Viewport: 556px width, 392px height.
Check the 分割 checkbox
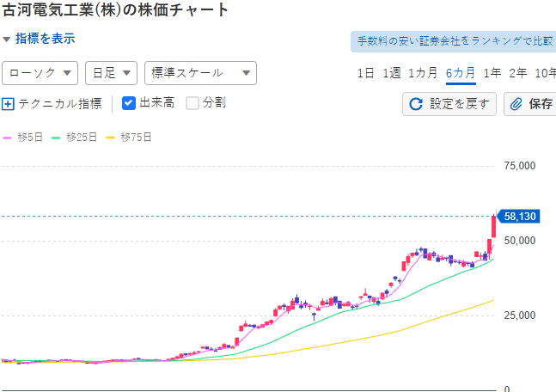point(192,103)
